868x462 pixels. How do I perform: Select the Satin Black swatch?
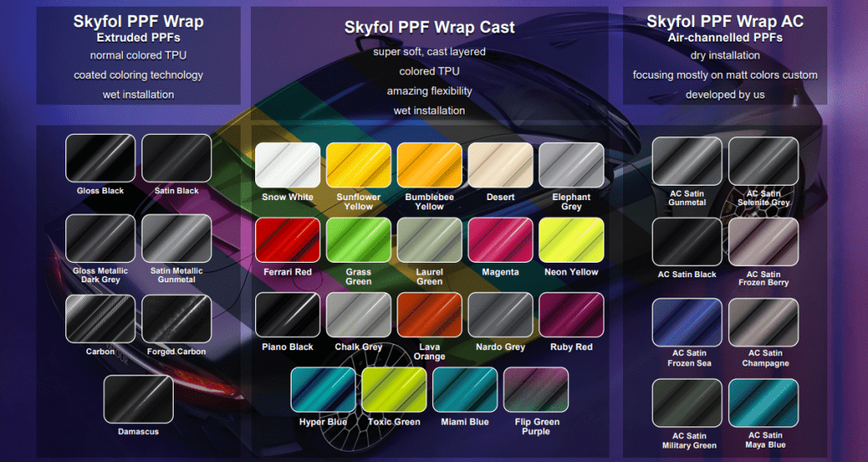coord(176,159)
